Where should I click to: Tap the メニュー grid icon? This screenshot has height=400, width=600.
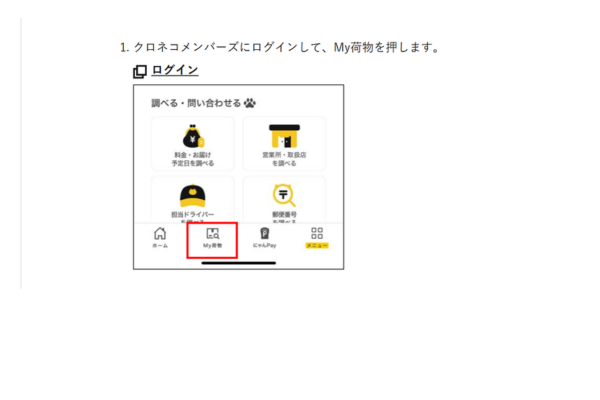[x=317, y=233]
